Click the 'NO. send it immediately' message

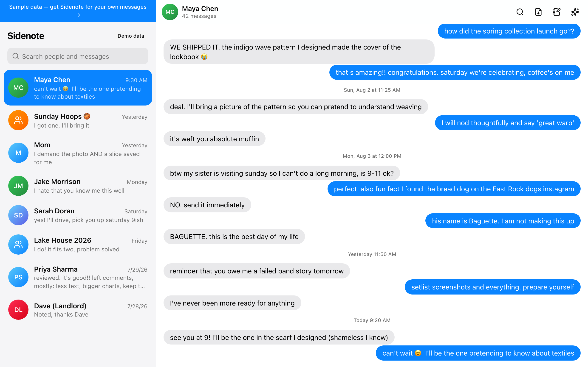click(207, 205)
